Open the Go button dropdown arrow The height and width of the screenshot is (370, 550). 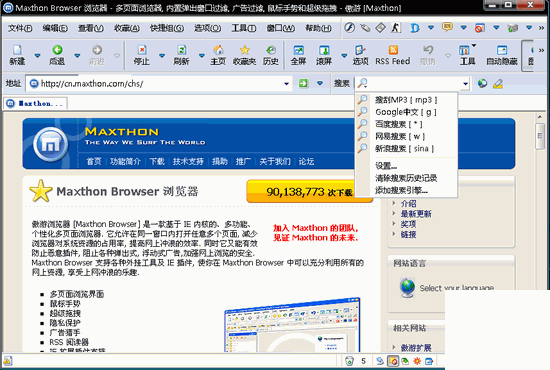tap(320, 83)
